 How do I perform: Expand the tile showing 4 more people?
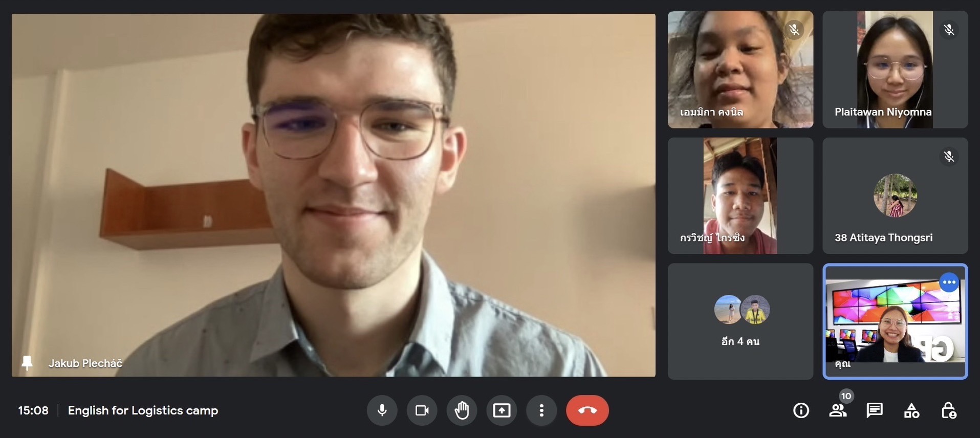pos(740,321)
